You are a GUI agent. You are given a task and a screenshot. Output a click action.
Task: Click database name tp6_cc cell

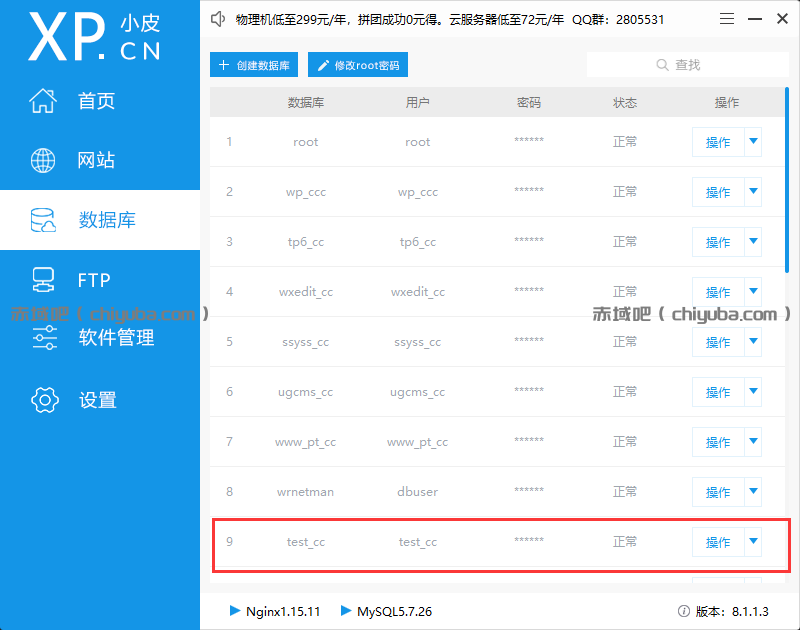(306, 242)
